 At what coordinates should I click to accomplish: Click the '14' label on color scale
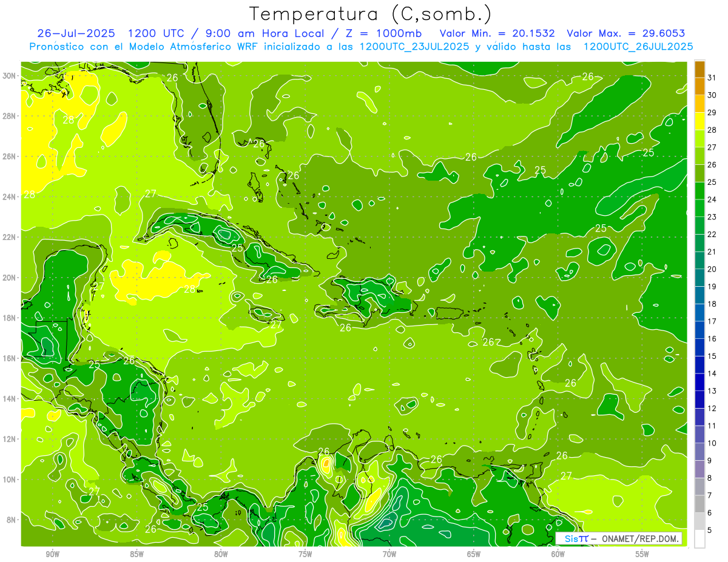(712, 373)
